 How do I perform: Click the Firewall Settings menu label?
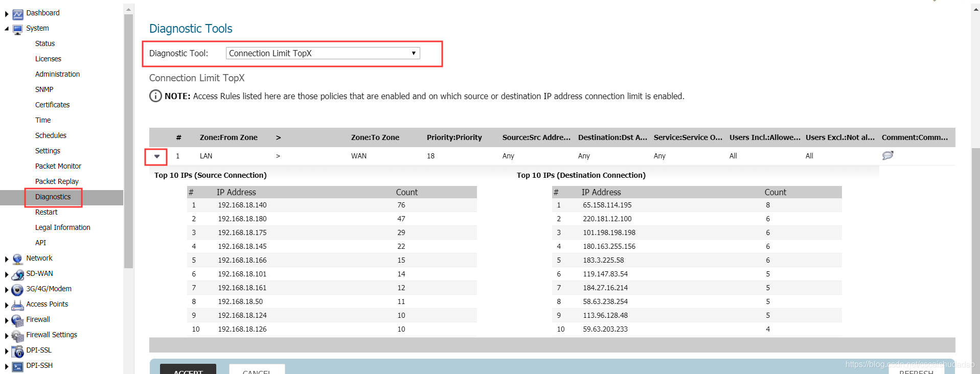52,335
